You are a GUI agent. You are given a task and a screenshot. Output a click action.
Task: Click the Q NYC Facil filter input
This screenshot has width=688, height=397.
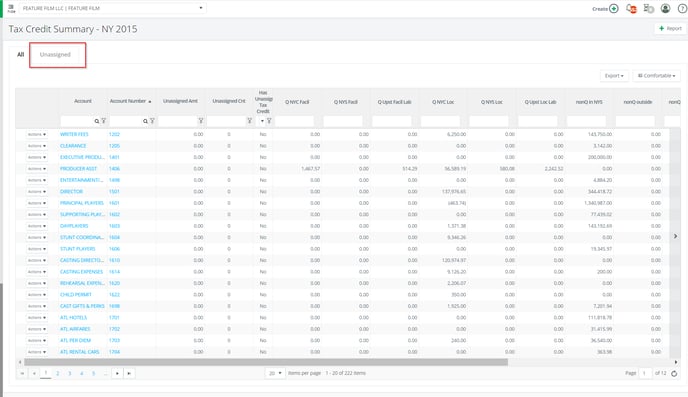294,121
